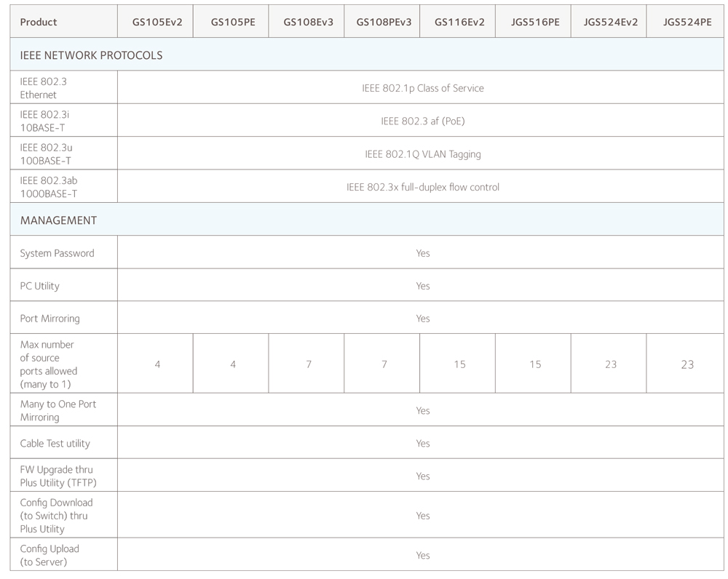The height and width of the screenshot is (579, 728).
Task: Click the IEEE 802.1p Class of Service cell
Action: coord(422,88)
